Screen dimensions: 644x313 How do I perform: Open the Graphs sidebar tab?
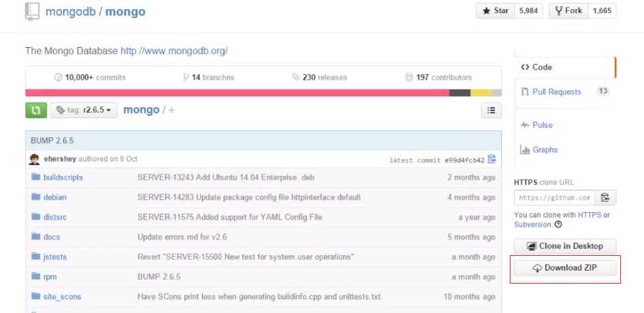545,150
